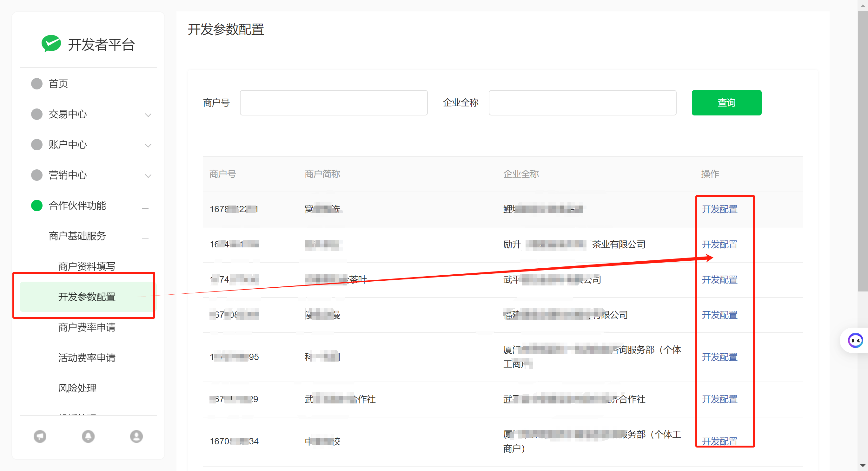Open the 商户资料填写 menu item
The width and height of the screenshot is (868, 471).
87,266
